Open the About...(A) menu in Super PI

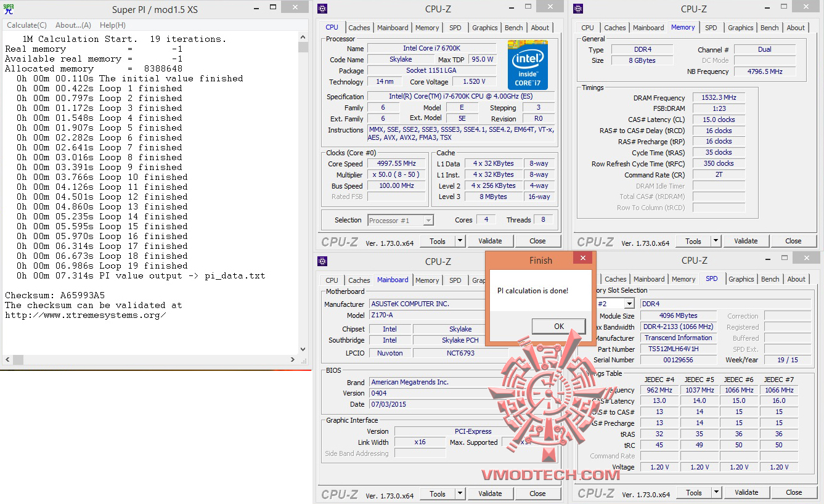pyautogui.click(x=73, y=25)
